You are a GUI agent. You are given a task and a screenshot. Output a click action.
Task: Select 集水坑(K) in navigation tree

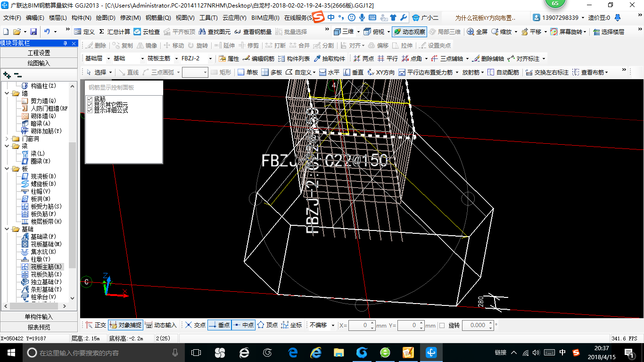click(39, 252)
